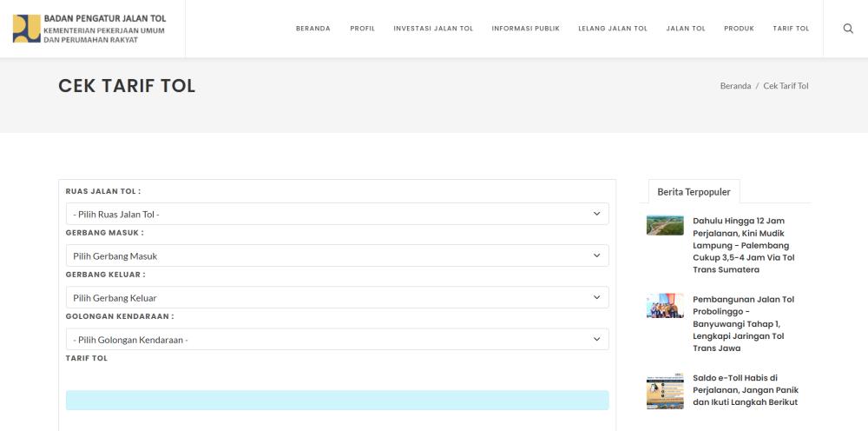Expand the Pilih Ruas Jalan Tol dropdown

point(337,214)
